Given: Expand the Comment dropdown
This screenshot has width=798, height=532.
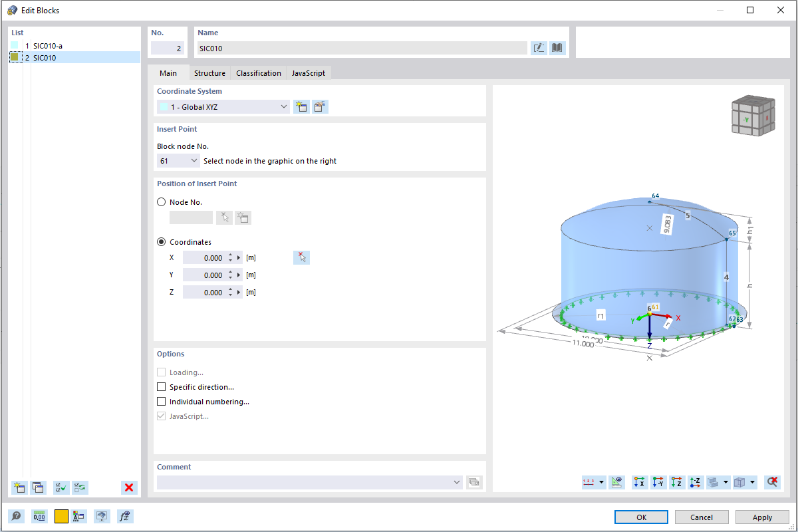Looking at the screenshot, I should click(x=456, y=481).
